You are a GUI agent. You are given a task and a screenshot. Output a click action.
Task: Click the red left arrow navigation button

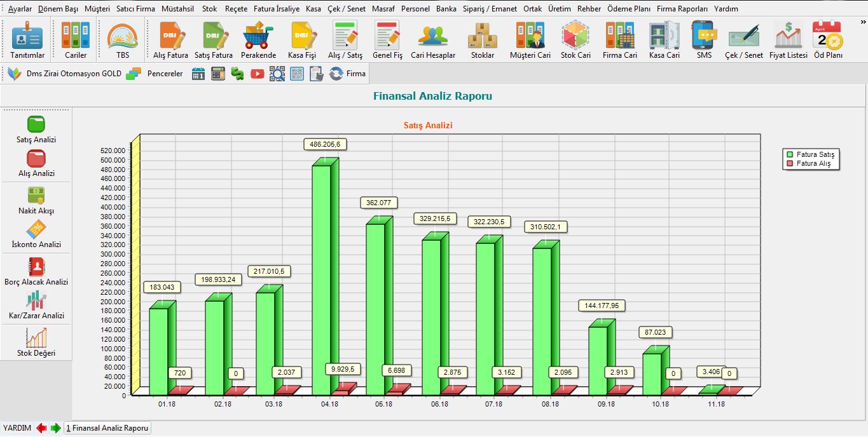42,428
